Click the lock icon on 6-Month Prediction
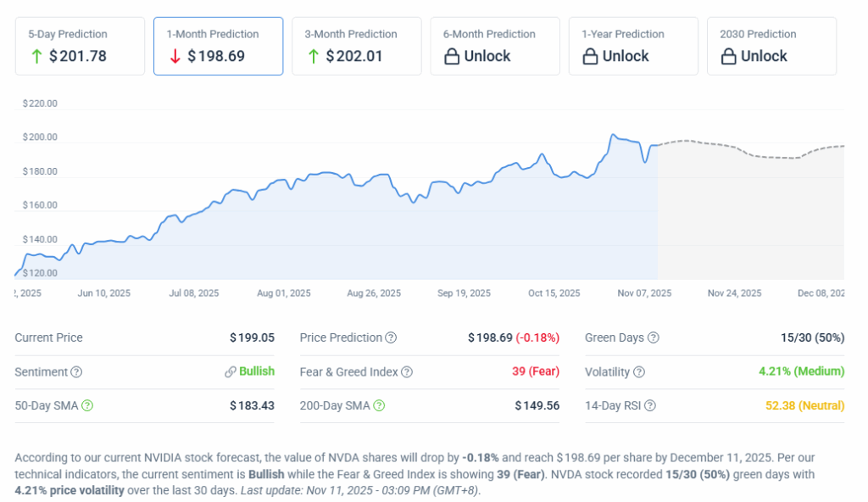 (452, 57)
